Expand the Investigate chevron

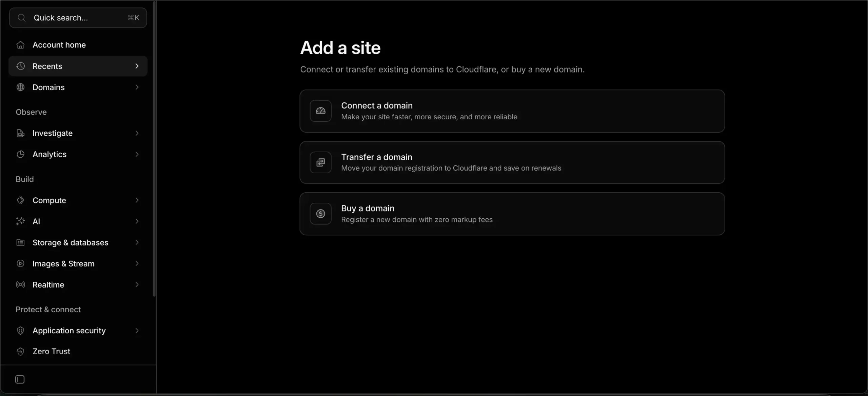point(137,133)
